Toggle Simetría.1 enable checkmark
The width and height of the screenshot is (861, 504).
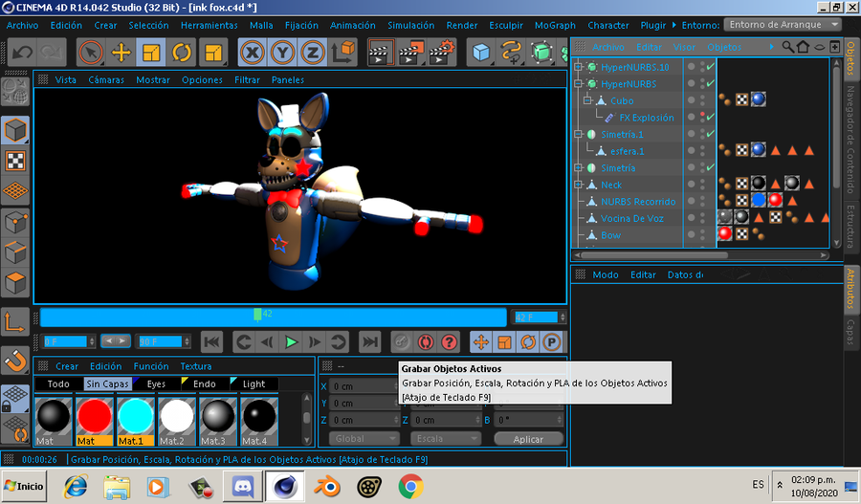711,134
